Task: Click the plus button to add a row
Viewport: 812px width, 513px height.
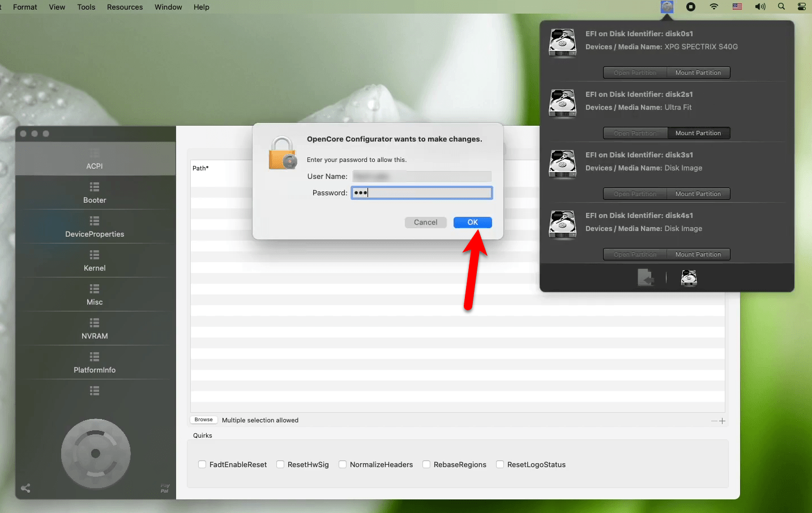Action: [722, 421]
